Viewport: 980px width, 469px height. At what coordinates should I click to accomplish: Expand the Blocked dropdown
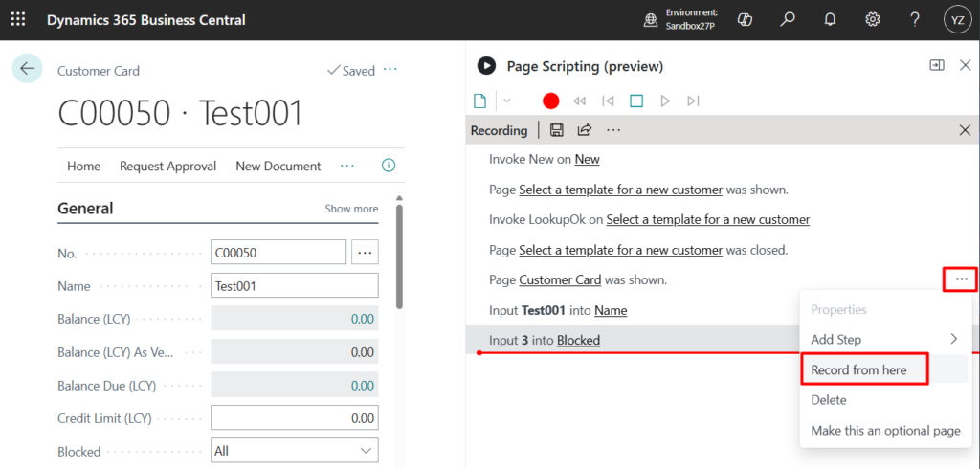click(x=365, y=451)
